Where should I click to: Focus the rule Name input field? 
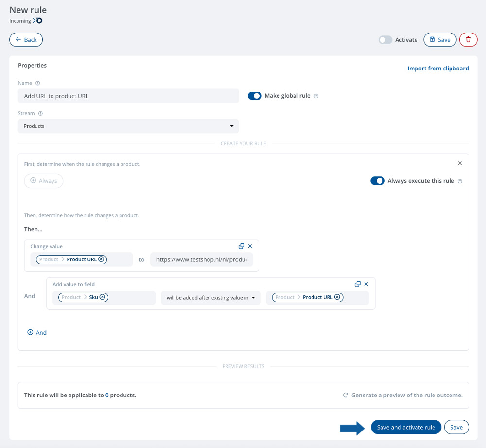[x=128, y=96]
